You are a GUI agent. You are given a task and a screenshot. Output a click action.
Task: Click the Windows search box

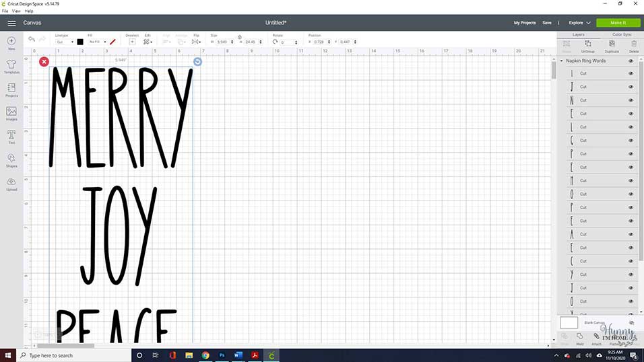(74, 355)
